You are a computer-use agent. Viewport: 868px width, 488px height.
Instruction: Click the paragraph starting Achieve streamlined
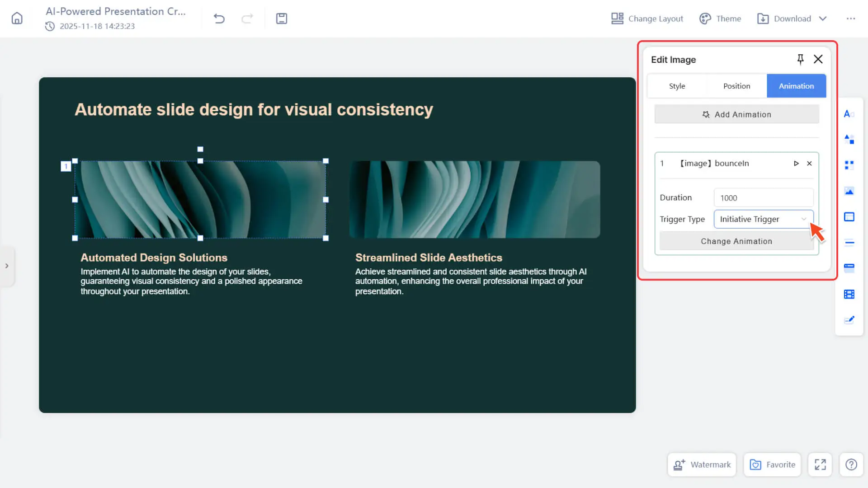coord(471,282)
